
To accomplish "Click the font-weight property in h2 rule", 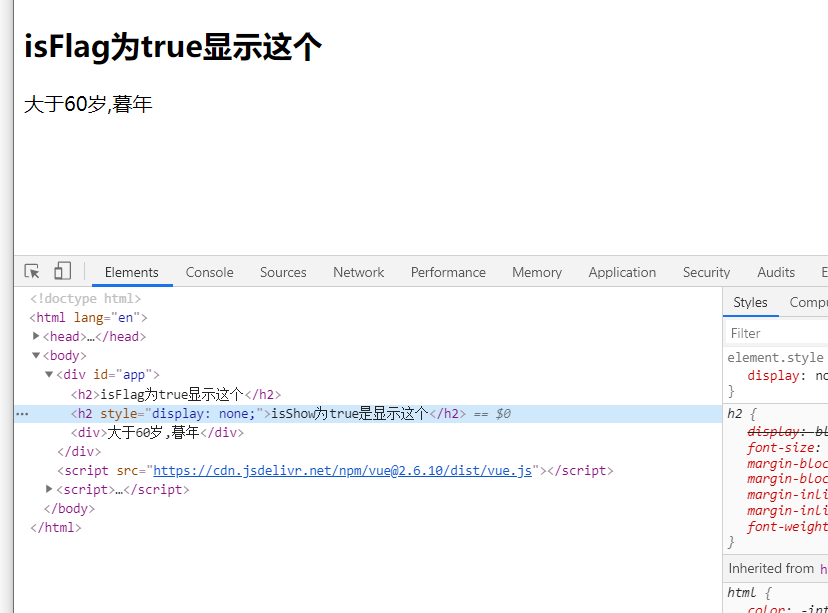I will pyautogui.click(x=787, y=526).
